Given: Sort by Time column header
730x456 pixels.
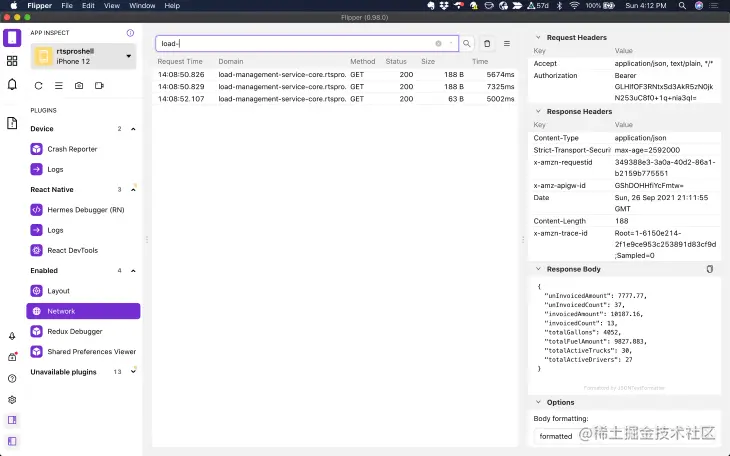Looking at the screenshot, I should 480,61.
